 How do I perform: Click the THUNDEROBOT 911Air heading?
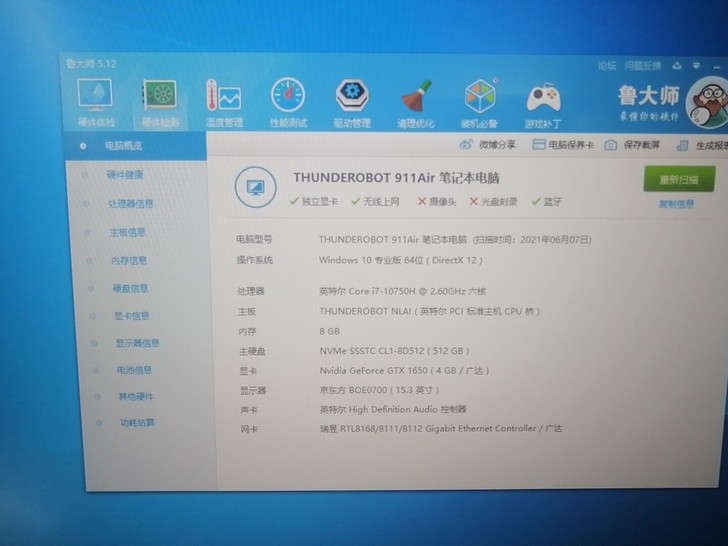pyautogui.click(x=396, y=178)
